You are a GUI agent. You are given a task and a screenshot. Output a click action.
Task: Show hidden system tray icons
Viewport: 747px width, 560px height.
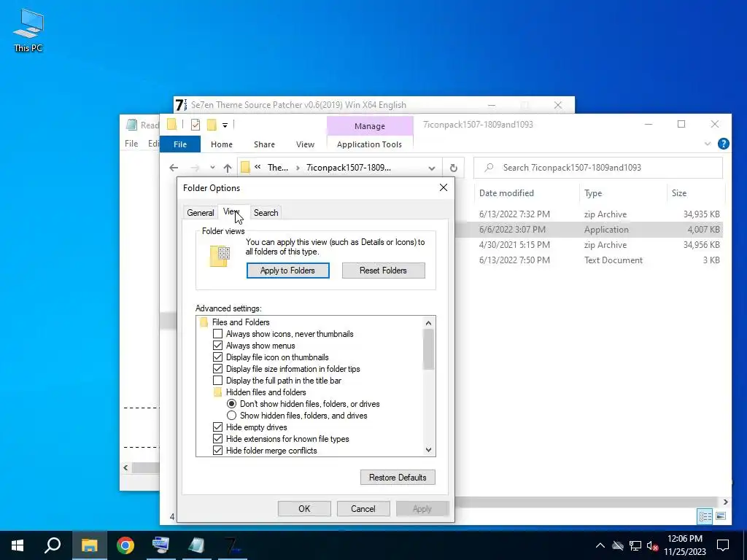(600, 545)
